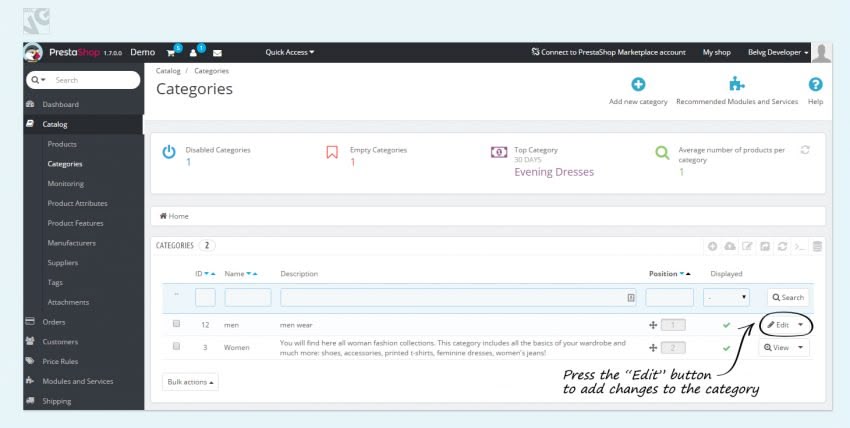Click the add category icon in table toolbar
The height and width of the screenshot is (428, 850).
coord(712,247)
